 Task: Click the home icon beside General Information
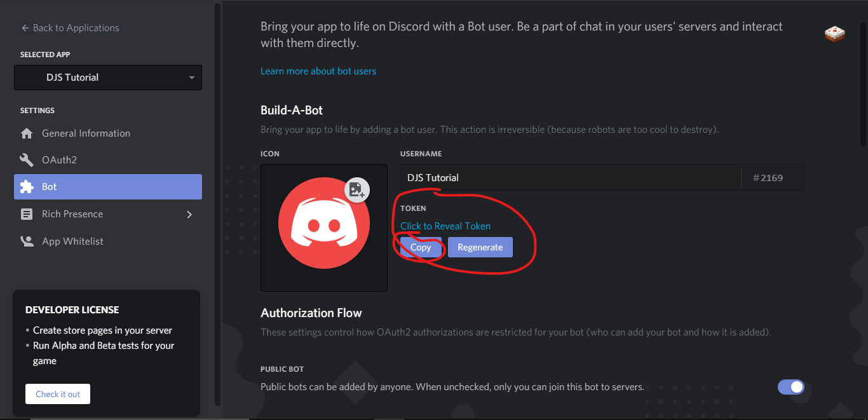(27, 133)
